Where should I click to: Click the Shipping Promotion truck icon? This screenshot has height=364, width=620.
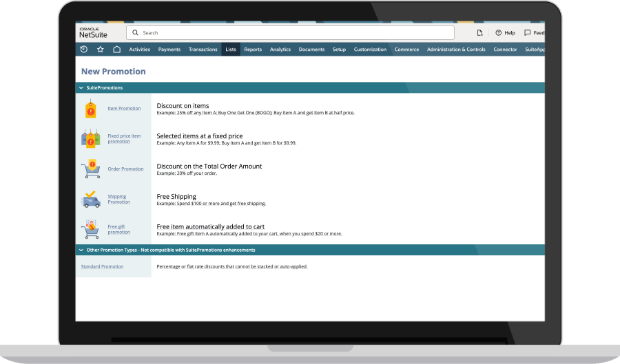click(x=91, y=199)
